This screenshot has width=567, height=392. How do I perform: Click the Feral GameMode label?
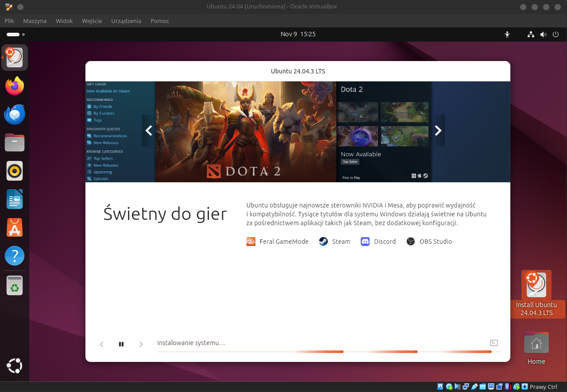point(284,242)
